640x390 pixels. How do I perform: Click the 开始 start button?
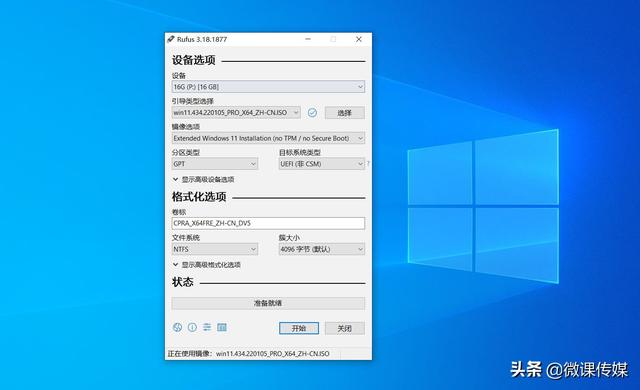[299, 328]
